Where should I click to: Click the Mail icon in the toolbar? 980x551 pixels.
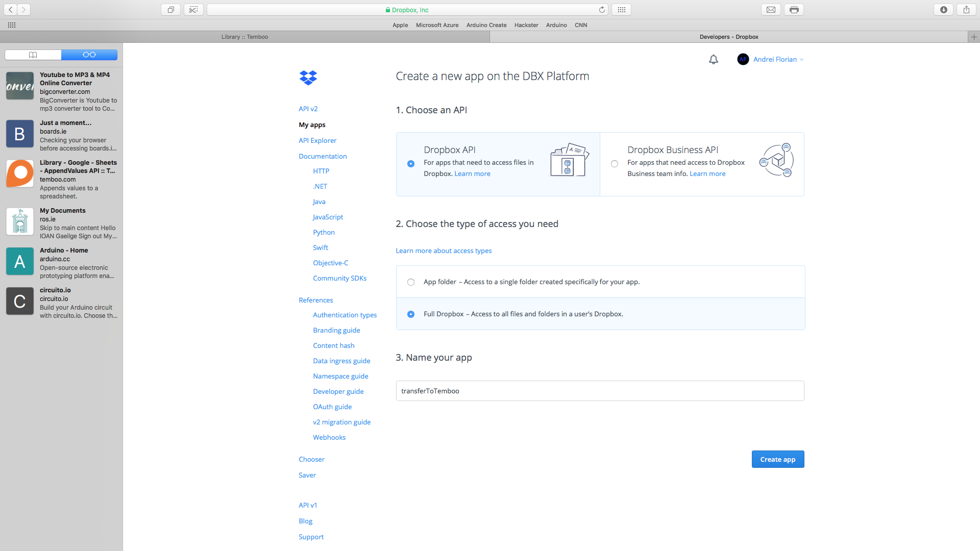tap(771, 9)
